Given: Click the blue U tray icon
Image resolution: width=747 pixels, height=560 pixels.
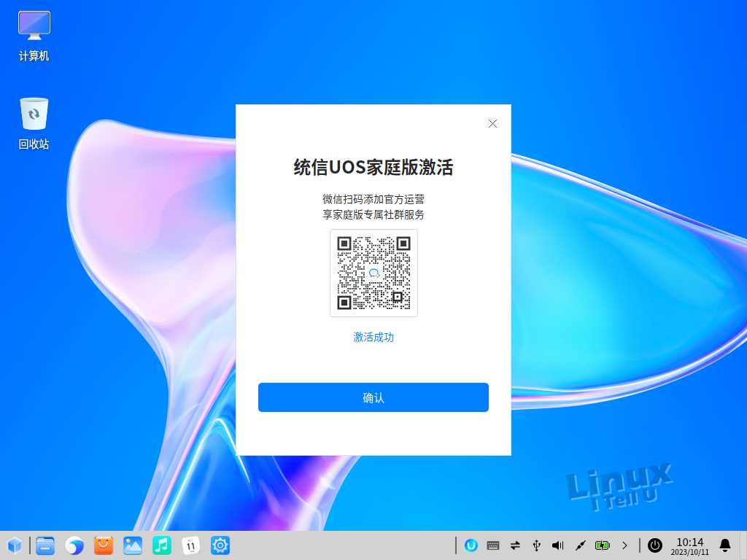Looking at the screenshot, I should [x=471, y=545].
